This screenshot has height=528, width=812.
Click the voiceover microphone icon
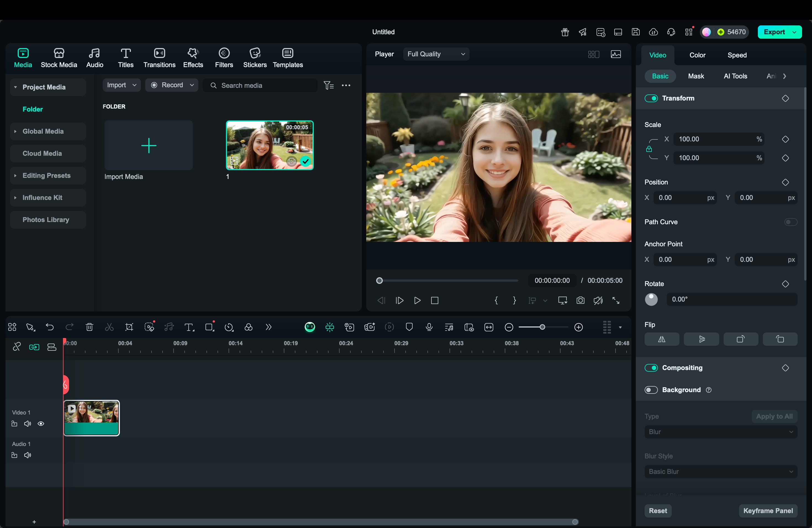[429, 327]
